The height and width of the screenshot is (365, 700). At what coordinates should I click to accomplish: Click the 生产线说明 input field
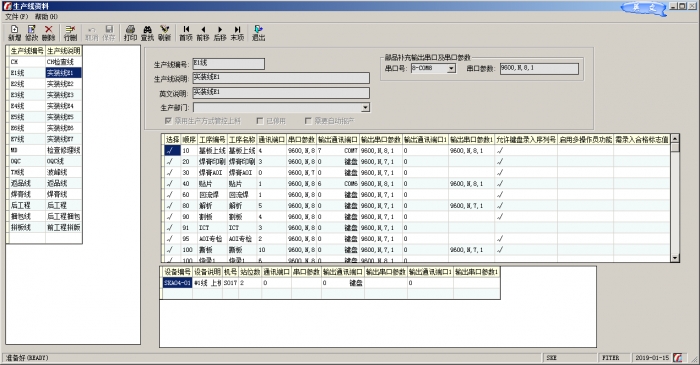(281, 78)
